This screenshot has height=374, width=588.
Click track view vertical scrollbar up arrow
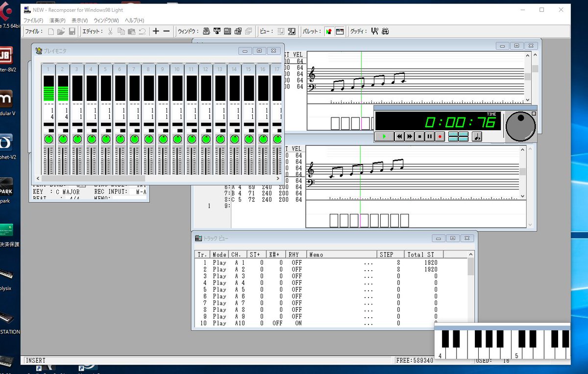470,255
